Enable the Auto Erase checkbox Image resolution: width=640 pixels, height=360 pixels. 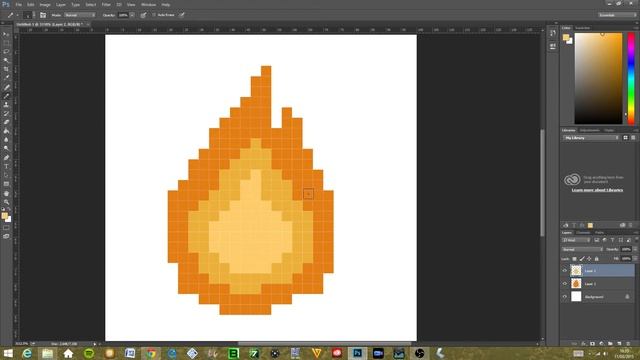click(x=154, y=15)
